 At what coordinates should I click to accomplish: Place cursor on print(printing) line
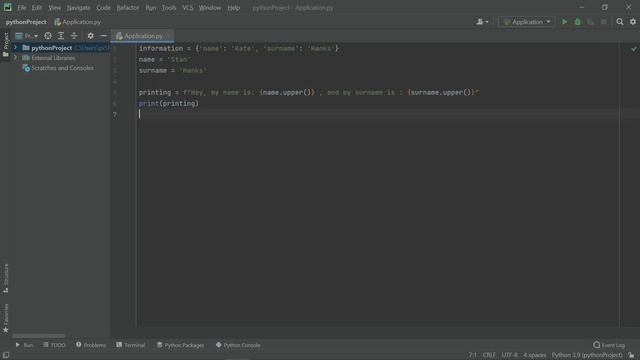pos(169,104)
